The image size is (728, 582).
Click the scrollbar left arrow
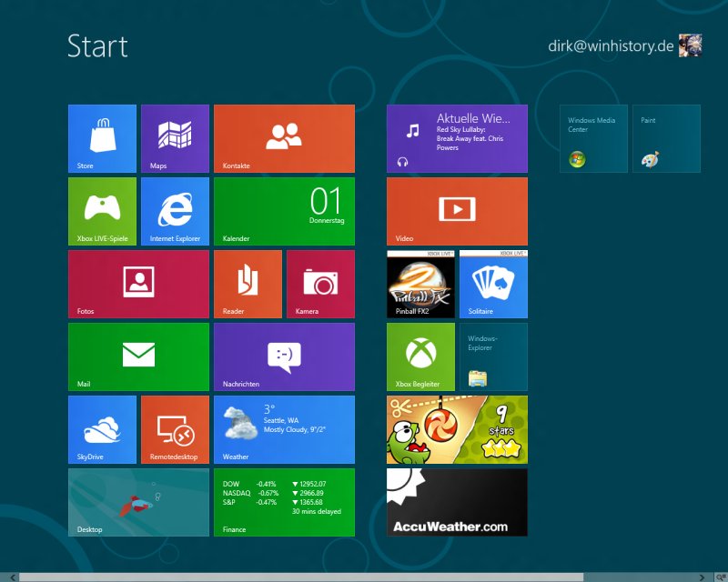[x=13, y=577]
